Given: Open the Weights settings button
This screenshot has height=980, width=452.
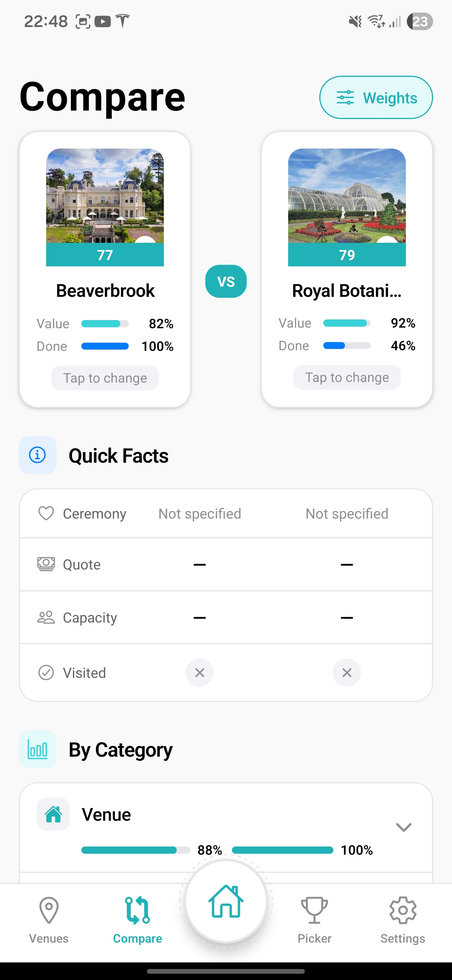Looking at the screenshot, I should [376, 97].
